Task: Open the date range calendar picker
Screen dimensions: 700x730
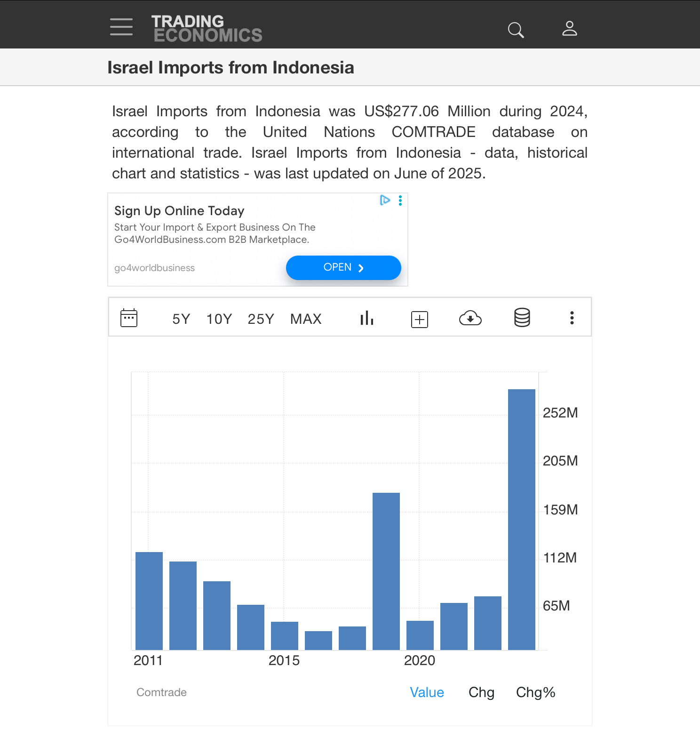Action: point(129,318)
